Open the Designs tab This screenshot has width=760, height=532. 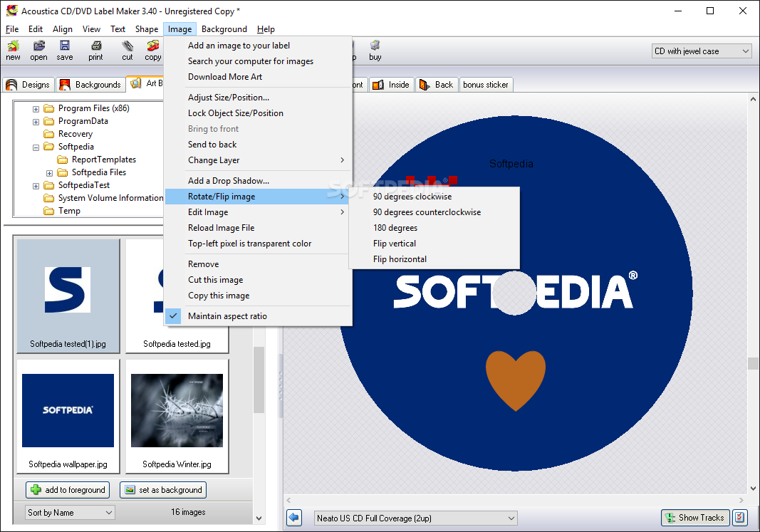click(x=28, y=85)
